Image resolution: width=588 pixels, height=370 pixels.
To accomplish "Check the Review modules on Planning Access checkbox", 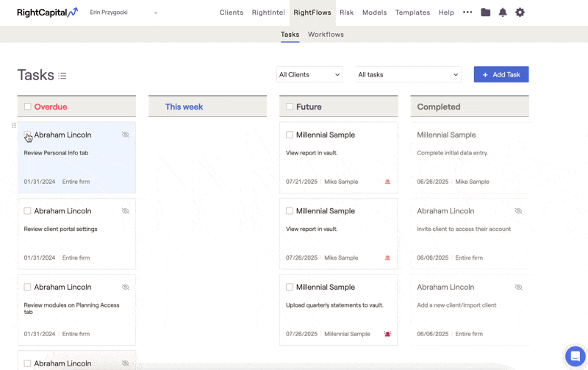I will point(27,287).
